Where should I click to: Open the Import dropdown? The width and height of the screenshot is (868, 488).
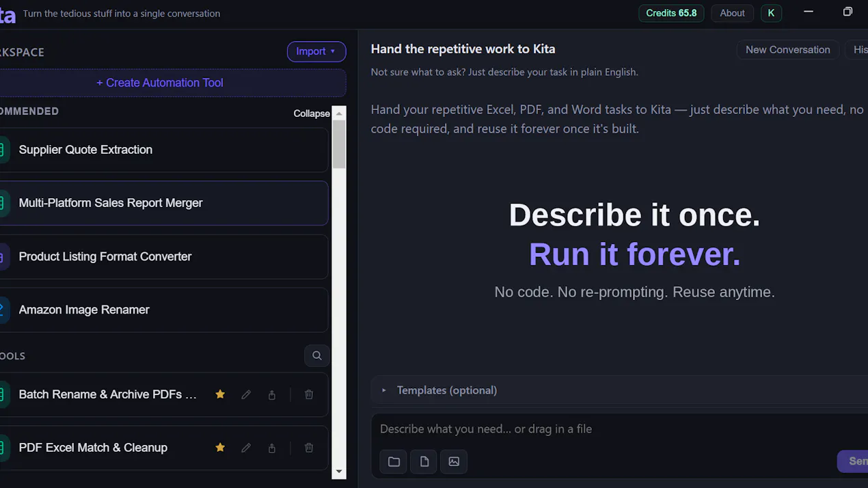tap(316, 51)
